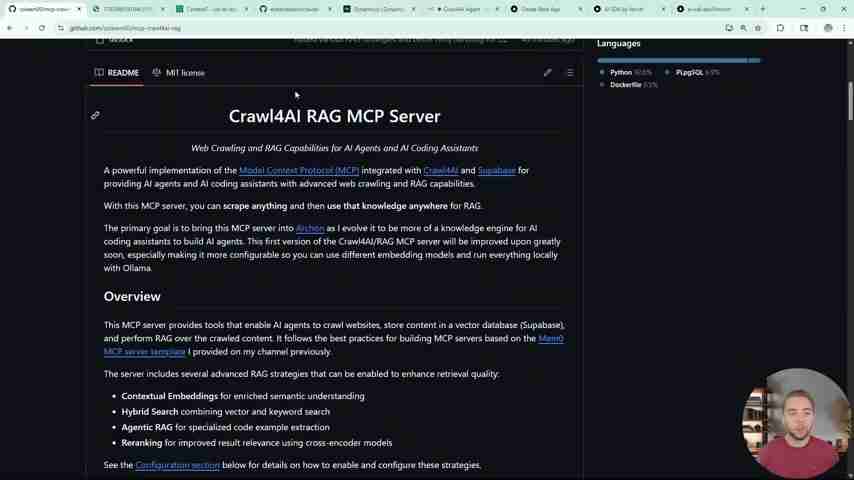
Task: Click the presenter webcam video thumbnail
Action: (796, 423)
